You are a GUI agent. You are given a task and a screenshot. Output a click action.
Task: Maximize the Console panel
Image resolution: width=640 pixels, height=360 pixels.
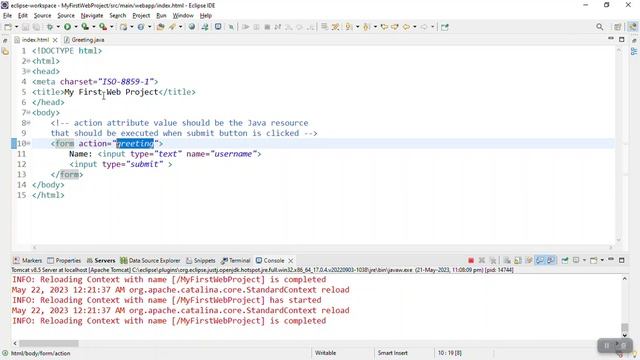622,260
